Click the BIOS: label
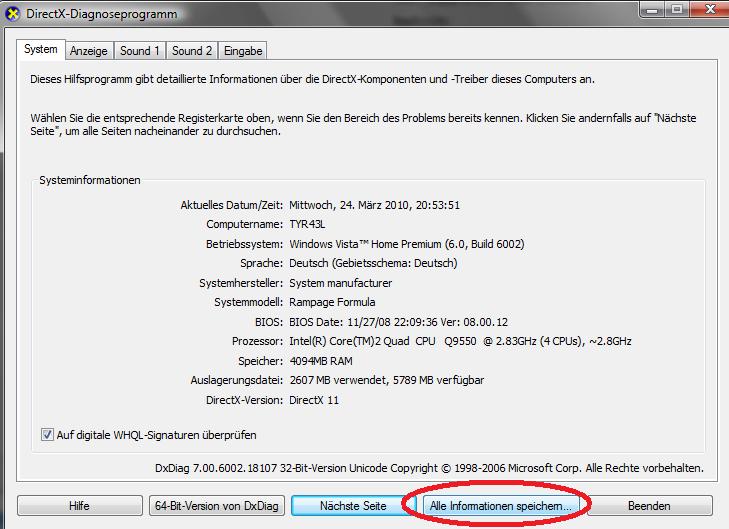The height and width of the screenshot is (529, 729). click(x=269, y=322)
